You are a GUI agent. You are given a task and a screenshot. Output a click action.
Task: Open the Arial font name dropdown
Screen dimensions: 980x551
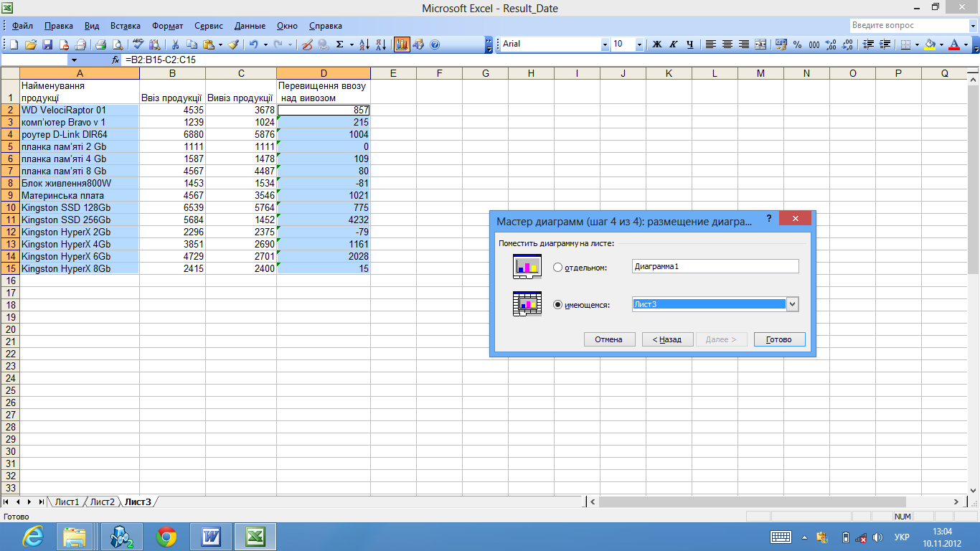point(604,44)
